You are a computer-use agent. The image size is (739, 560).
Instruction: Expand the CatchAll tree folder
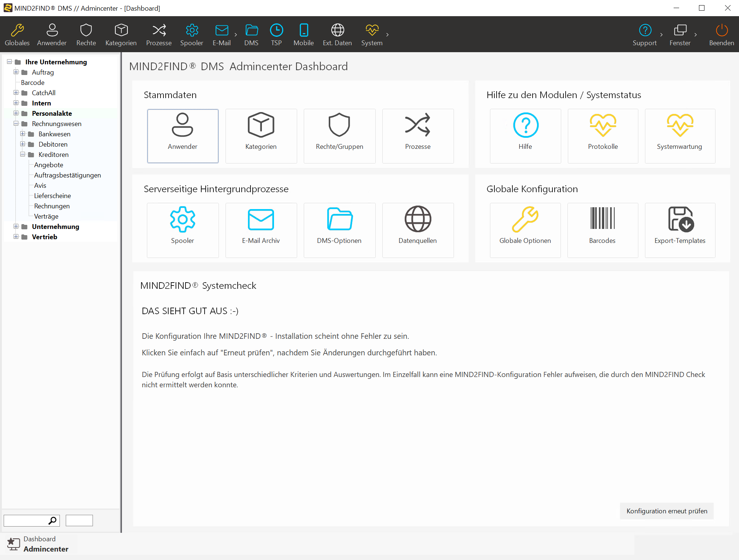[16, 93]
